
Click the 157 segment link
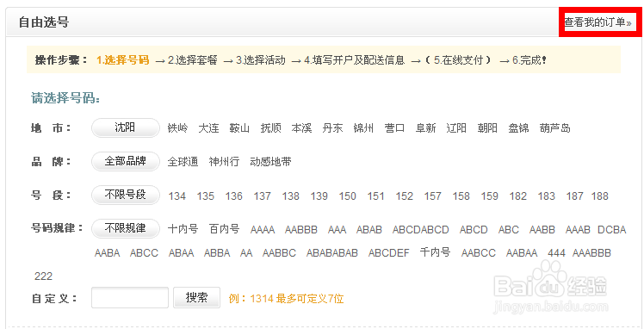432,196
